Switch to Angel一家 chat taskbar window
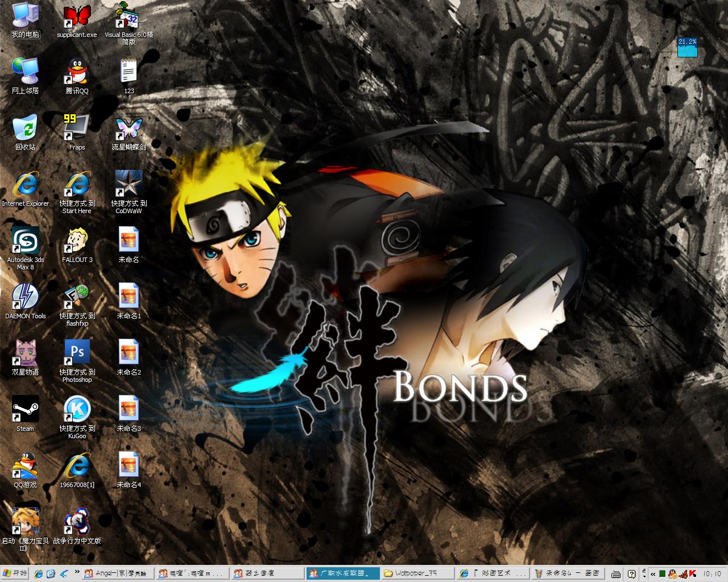The image size is (728, 582). coord(118,573)
